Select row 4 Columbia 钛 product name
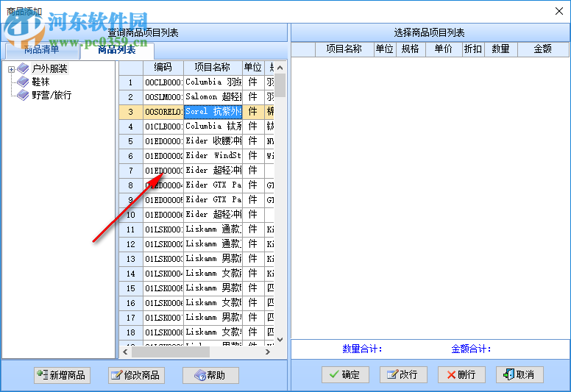This screenshot has height=392, width=571. 213,126
